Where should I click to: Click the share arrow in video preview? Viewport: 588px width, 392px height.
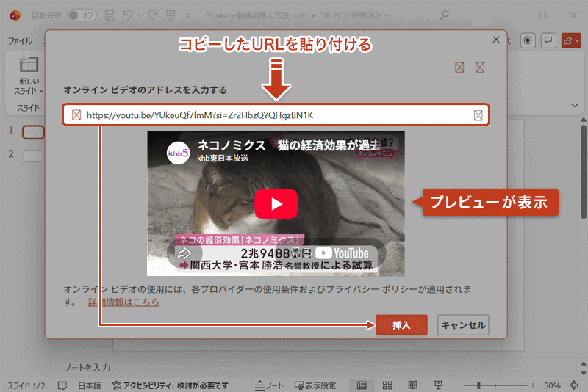click(184, 253)
